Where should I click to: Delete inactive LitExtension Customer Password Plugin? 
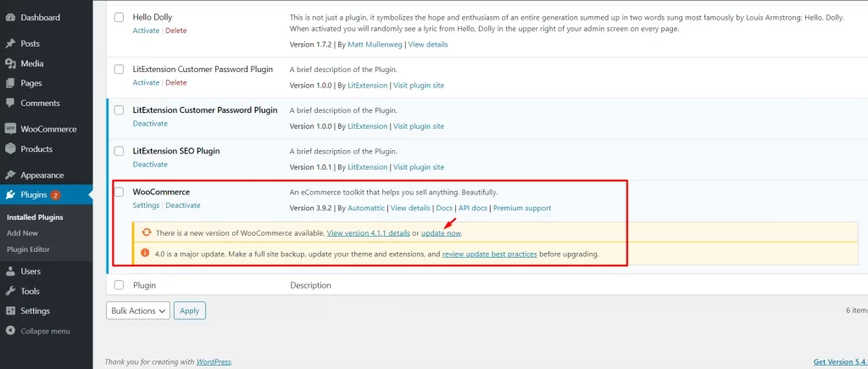[176, 82]
